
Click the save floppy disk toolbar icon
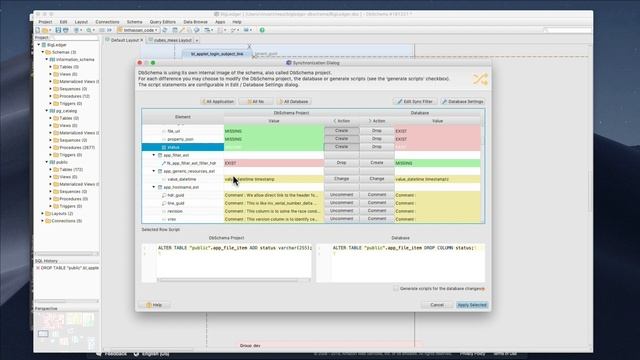pyautogui.click(x=58, y=30)
